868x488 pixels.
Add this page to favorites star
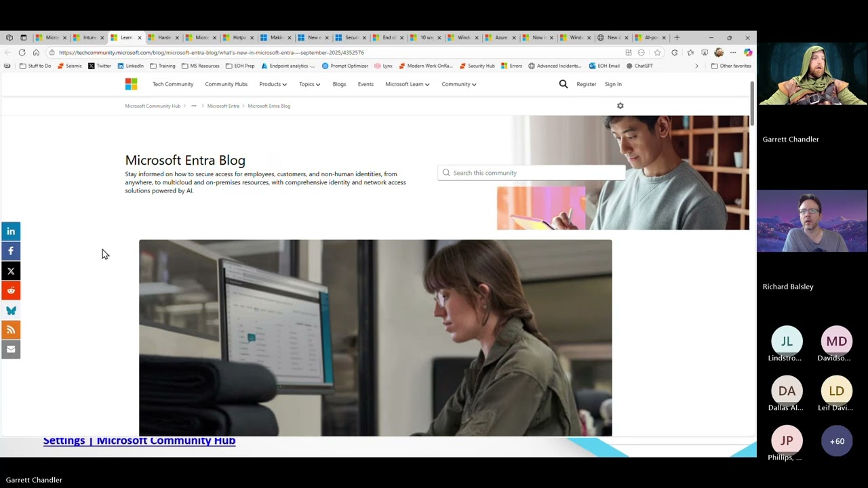pos(657,52)
